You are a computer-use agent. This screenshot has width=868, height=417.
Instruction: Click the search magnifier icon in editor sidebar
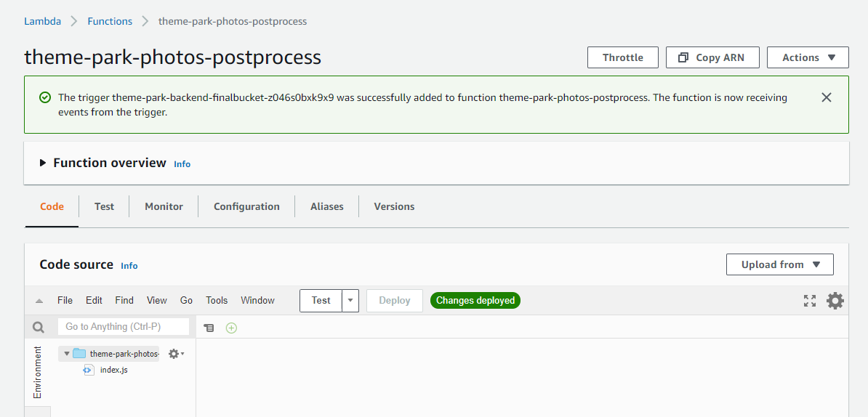click(39, 327)
